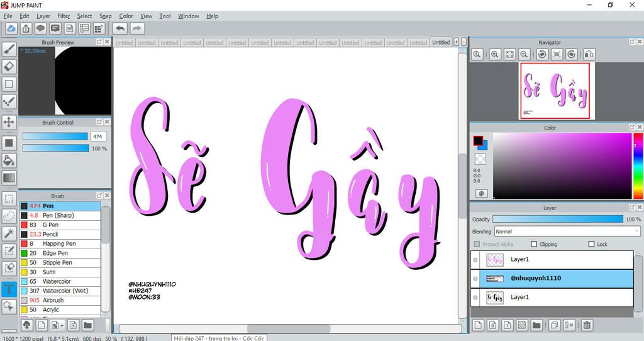Select the Select Pen tool

9,250
